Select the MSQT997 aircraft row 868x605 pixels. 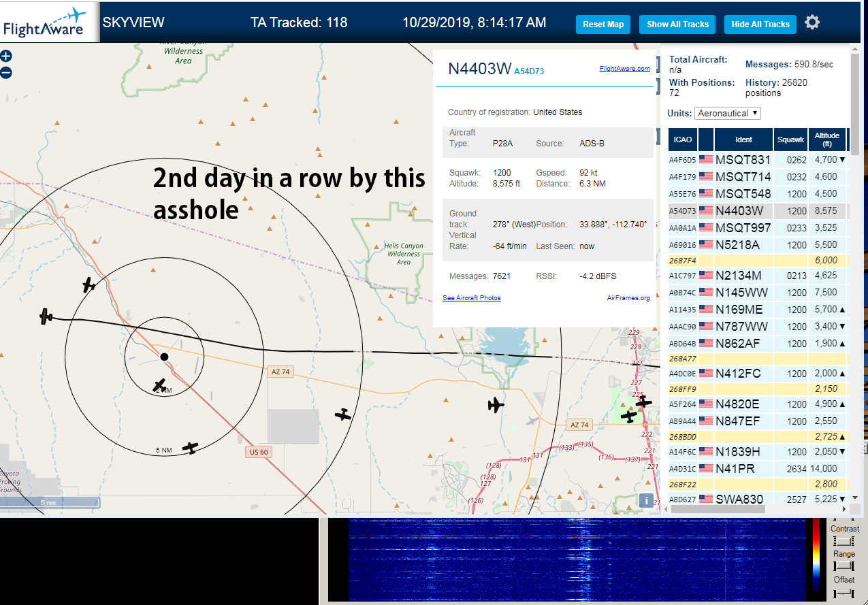758,228
